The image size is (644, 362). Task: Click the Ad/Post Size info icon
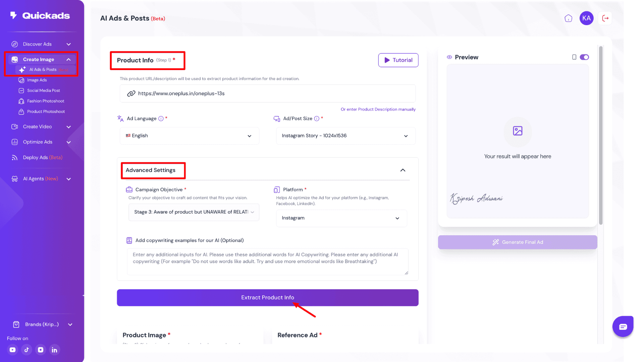coord(317,119)
